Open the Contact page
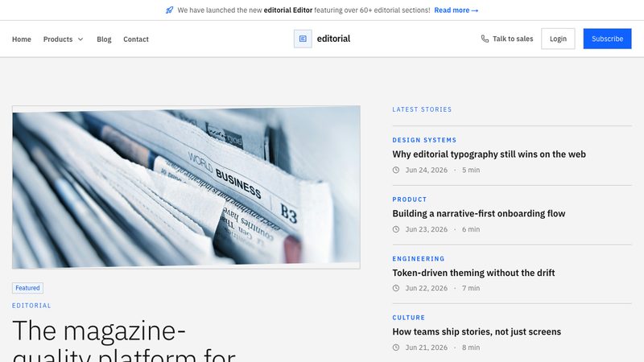Image resolution: width=644 pixels, height=362 pixels. pos(136,39)
